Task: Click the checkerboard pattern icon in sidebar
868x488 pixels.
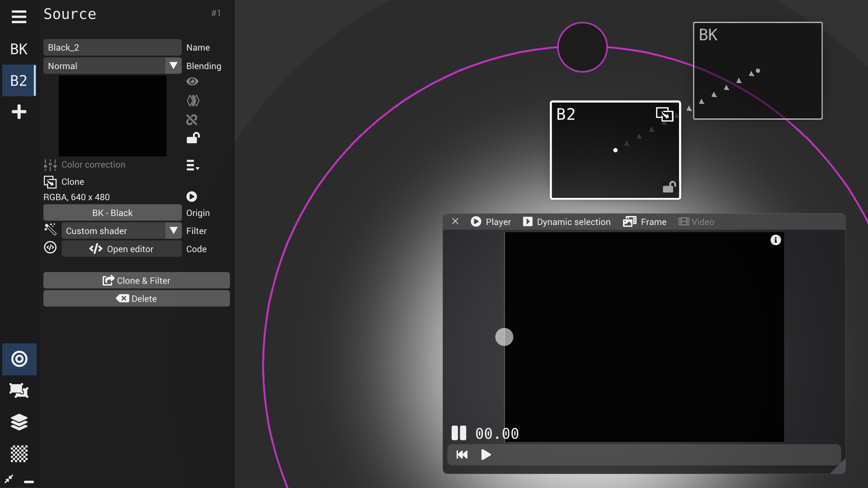Action: (x=19, y=454)
